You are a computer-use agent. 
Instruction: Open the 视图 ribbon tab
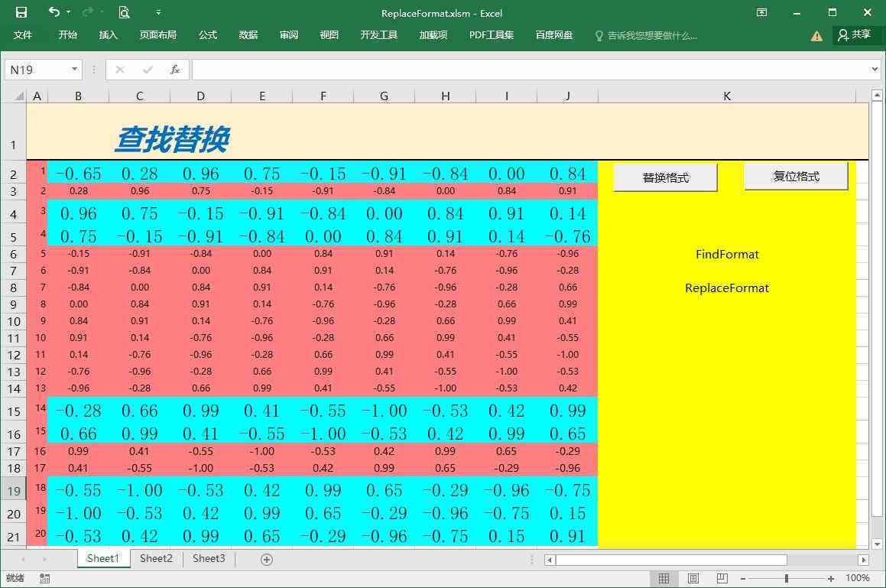329,35
